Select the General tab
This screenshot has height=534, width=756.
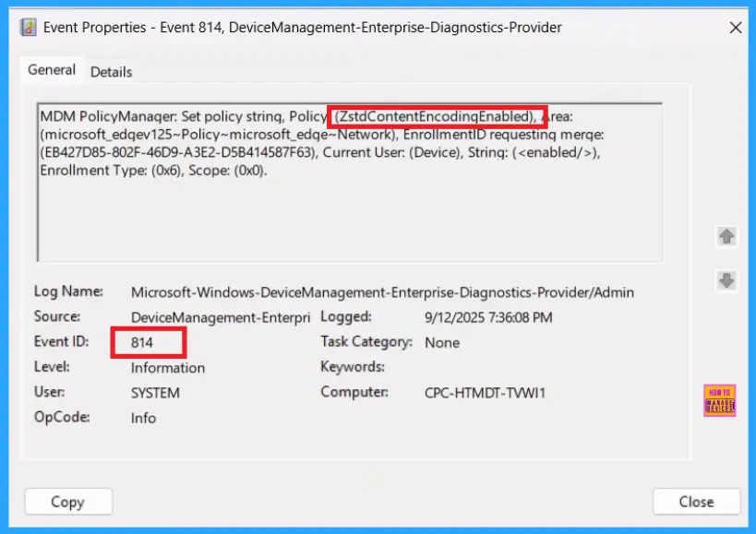[x=52, y=70]
